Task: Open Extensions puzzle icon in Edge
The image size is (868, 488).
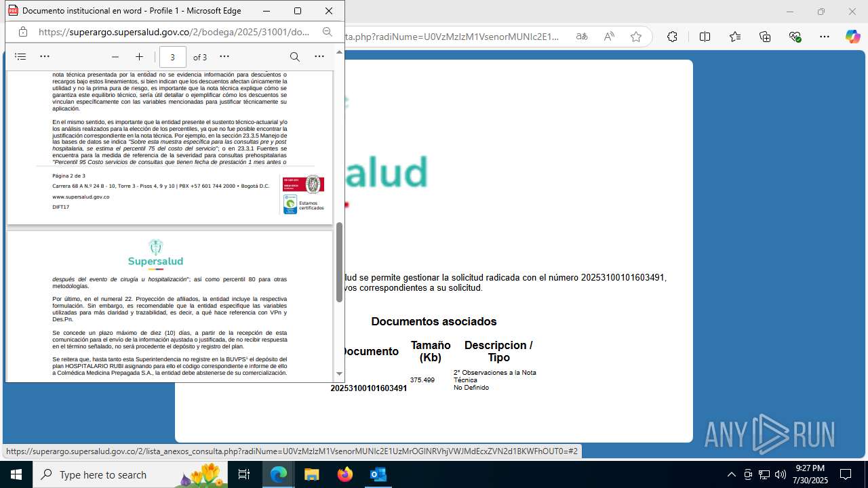Action: click(672, 37)
